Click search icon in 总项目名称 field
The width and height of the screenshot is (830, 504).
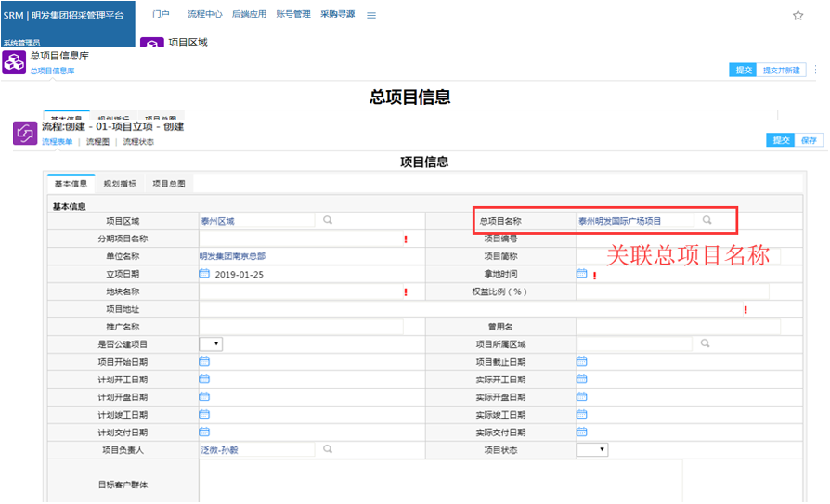[707, 221]
